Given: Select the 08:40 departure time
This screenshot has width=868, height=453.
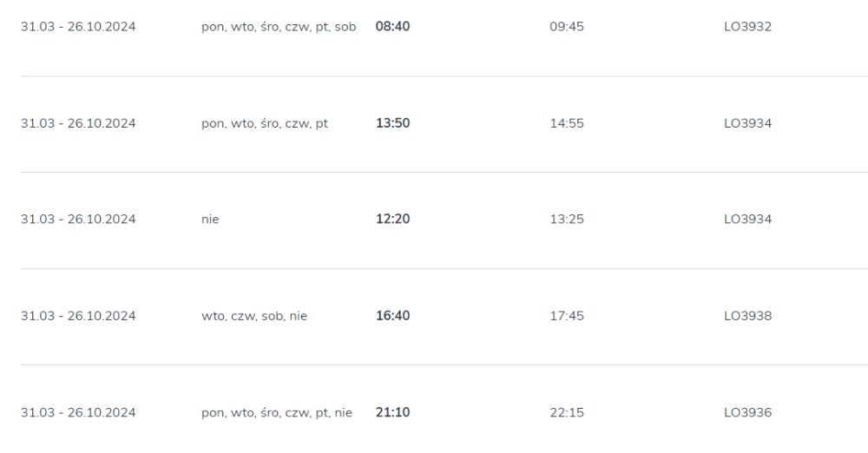Looking at the screenshot, I should 392,27.
